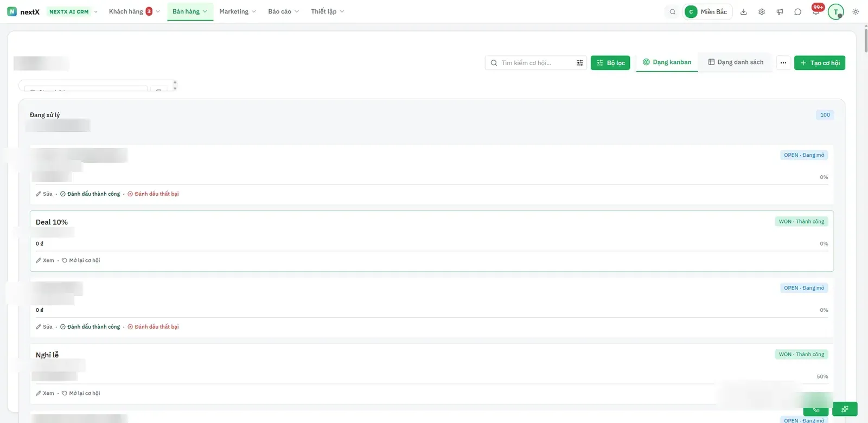Screen dimensions: 868x423
Task: Expand the Thiết lập menu
Action: click(328, 11)
